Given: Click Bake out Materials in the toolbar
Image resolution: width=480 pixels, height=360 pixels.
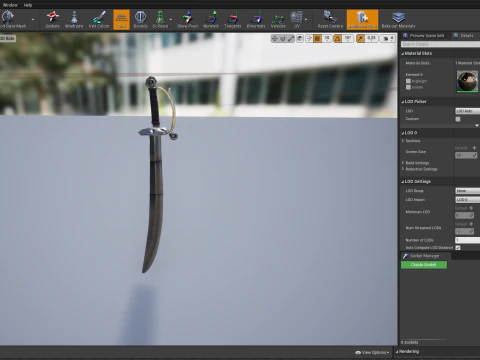Looking at the screenshot, I should [x=398, y=19].
